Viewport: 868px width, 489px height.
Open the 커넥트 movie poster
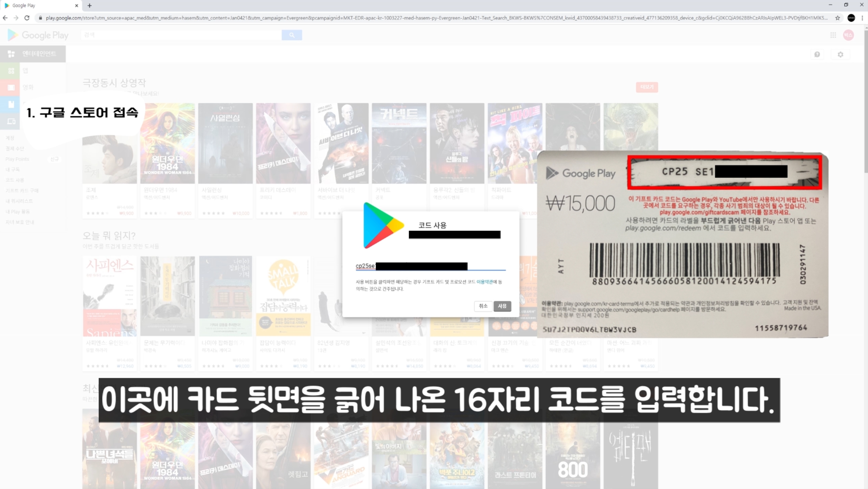click(399, 143)
